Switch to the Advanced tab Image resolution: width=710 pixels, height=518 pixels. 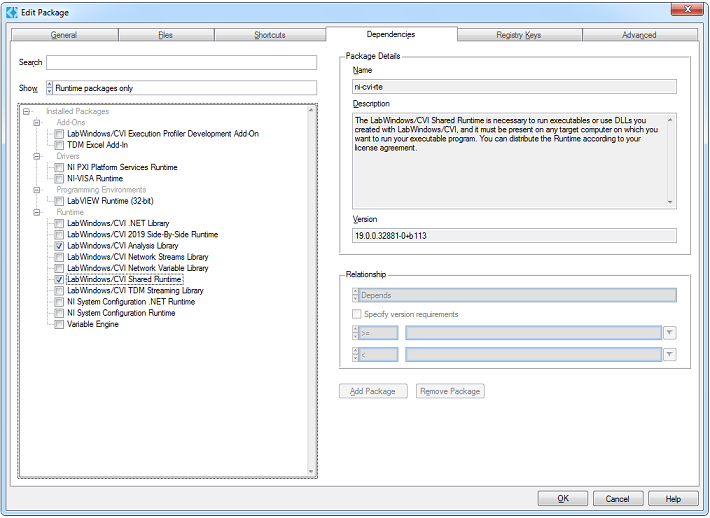(639, 35)
